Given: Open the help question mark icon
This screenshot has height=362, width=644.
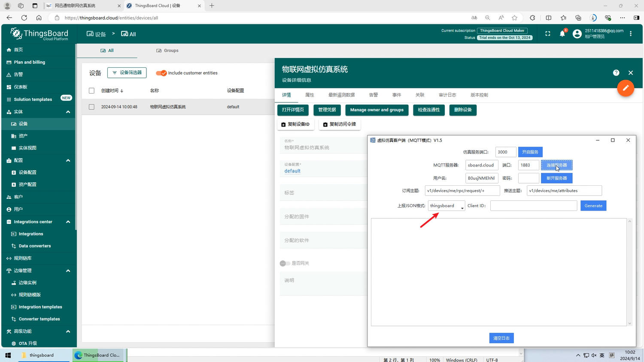Looking at the screenshot, I should point(616,73).
